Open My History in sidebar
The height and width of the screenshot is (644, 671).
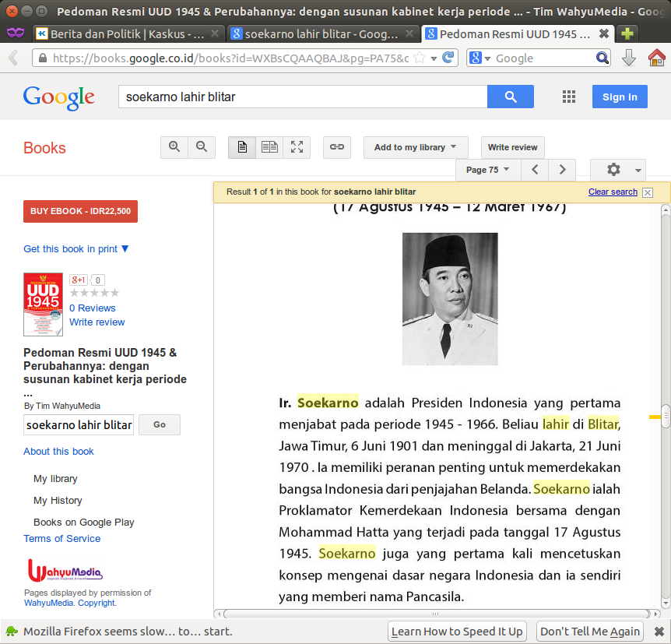coord(58,501)
